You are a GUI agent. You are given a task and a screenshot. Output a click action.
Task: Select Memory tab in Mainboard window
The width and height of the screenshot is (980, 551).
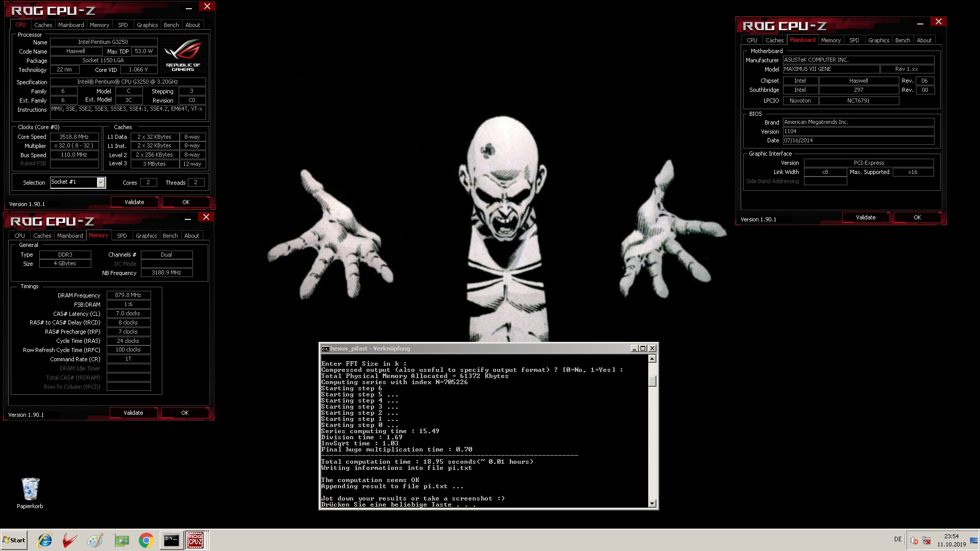tap(831, 40)
